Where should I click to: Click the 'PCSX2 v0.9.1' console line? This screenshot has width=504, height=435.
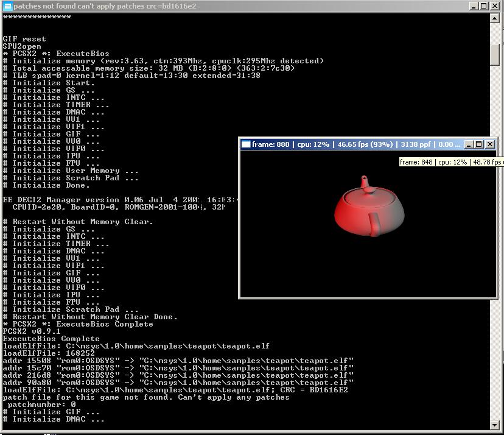coord(32,331)
